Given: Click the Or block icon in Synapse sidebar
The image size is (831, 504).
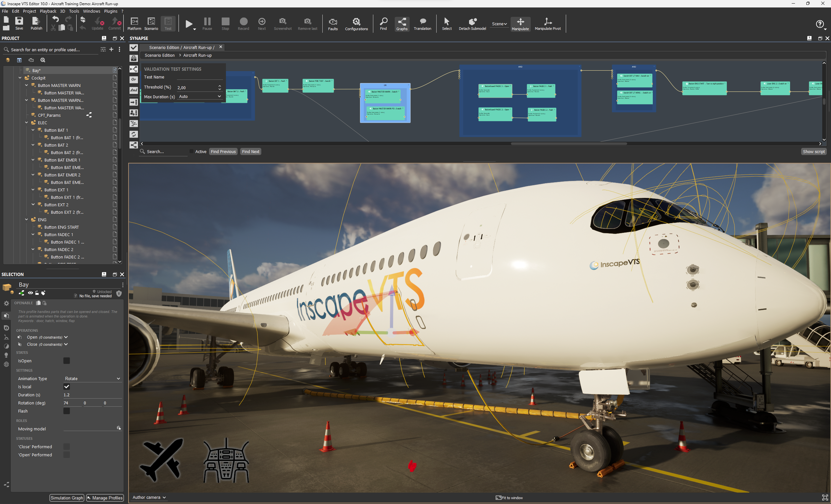Looking at the screenshot, I should point(133,79).
